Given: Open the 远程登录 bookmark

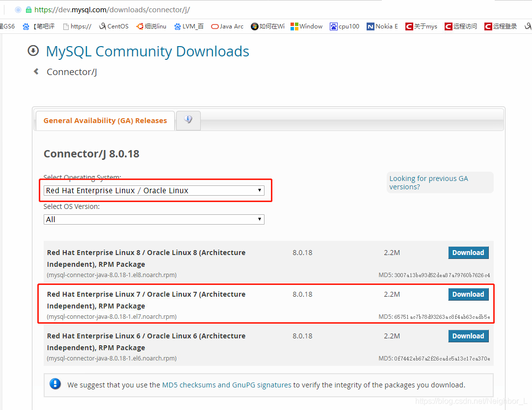Looking at the screenshot, I should (x=501, y=26).
